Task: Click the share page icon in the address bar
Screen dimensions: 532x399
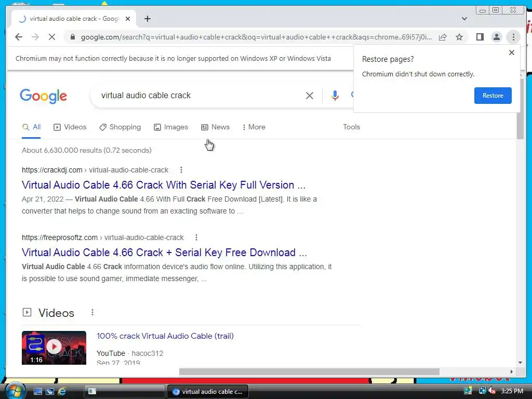Action: click(443, 37)
